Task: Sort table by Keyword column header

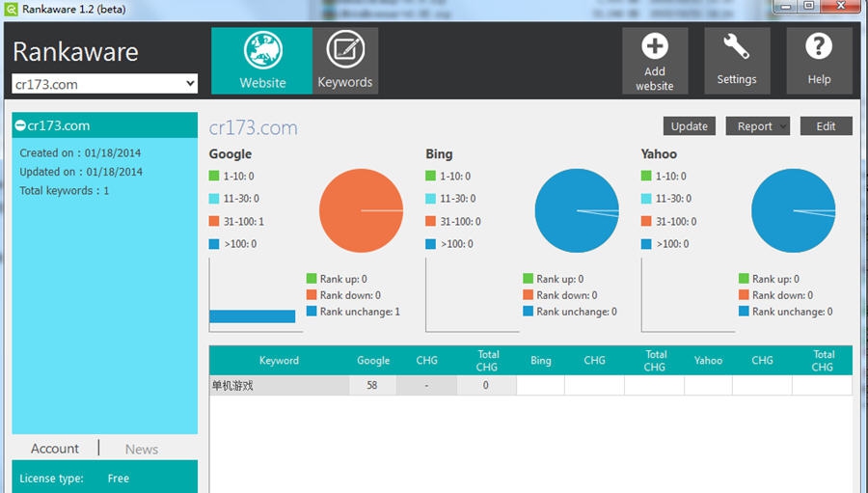Action: (x=279, y=360)
